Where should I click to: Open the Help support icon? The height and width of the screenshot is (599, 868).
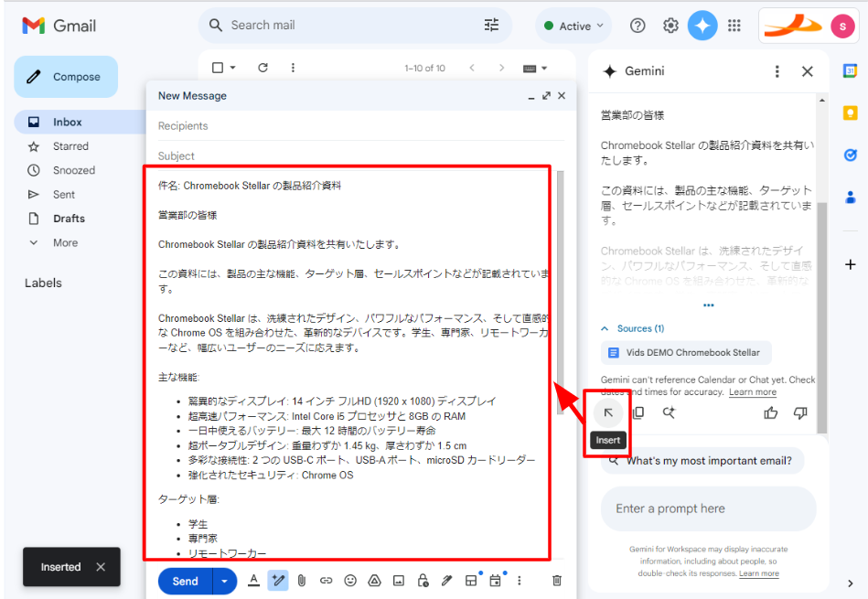638,26
